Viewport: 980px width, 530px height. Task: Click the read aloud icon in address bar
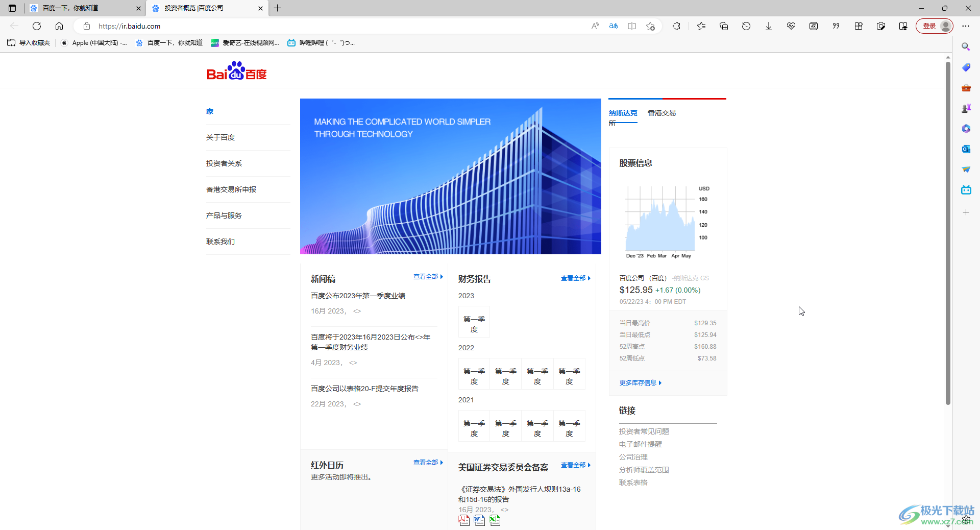(x=595, y=26)
